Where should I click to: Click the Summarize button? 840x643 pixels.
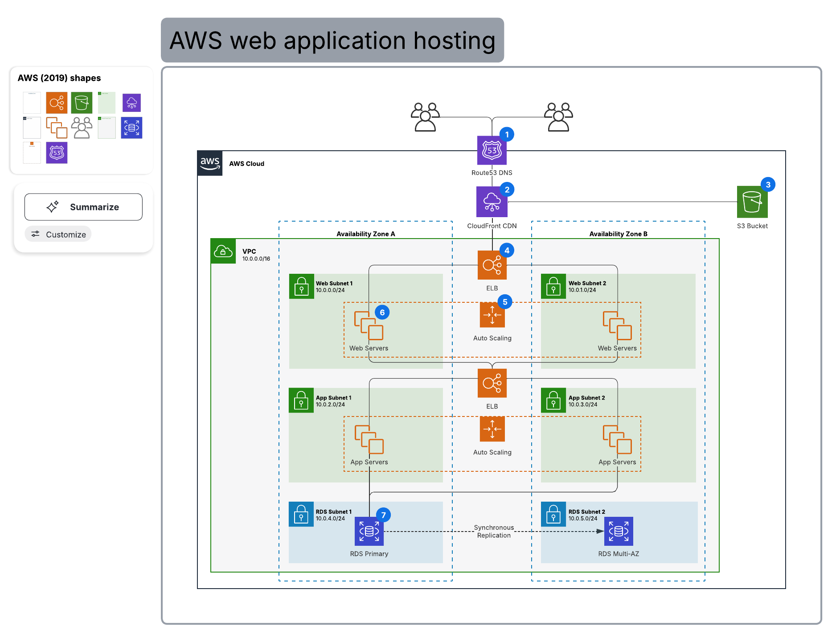coord(83,207)
